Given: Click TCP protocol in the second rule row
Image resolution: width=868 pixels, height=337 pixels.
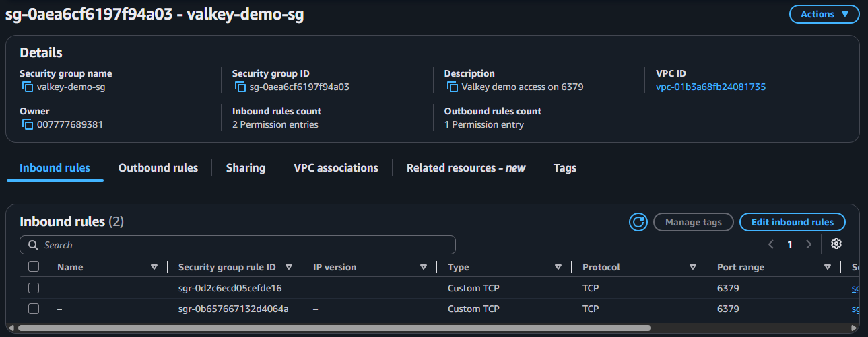Looking at the screenshot, I should point(591,309).
